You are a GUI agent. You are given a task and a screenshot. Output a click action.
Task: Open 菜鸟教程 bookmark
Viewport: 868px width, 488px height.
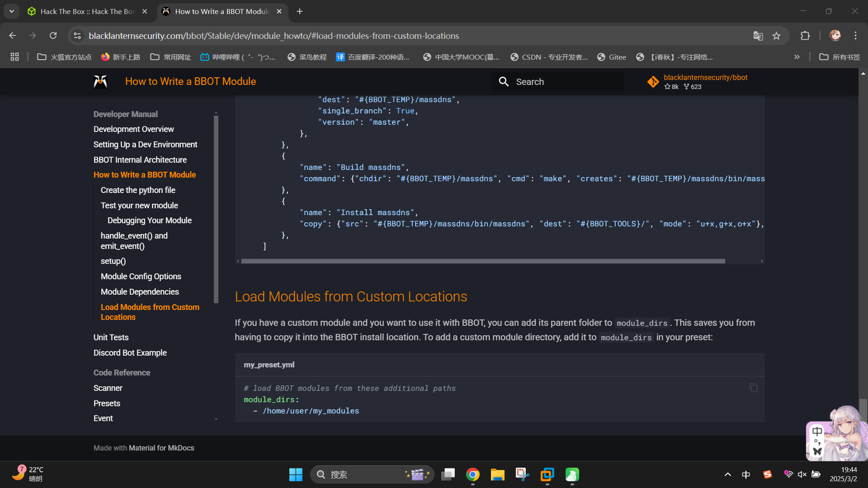coord(307,57)
